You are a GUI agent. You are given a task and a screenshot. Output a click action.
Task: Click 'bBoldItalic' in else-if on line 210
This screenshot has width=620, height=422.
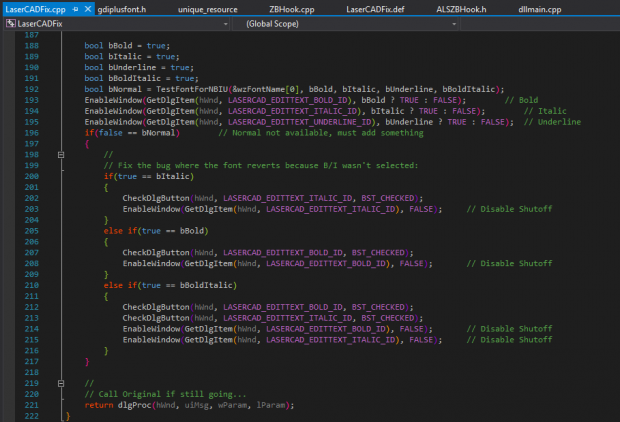(206, 285)
